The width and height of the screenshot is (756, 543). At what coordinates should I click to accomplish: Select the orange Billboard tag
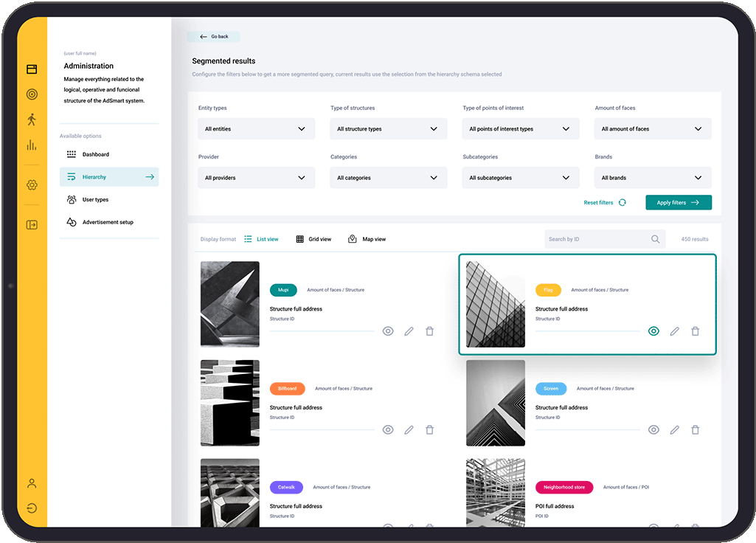coord(287,389)
